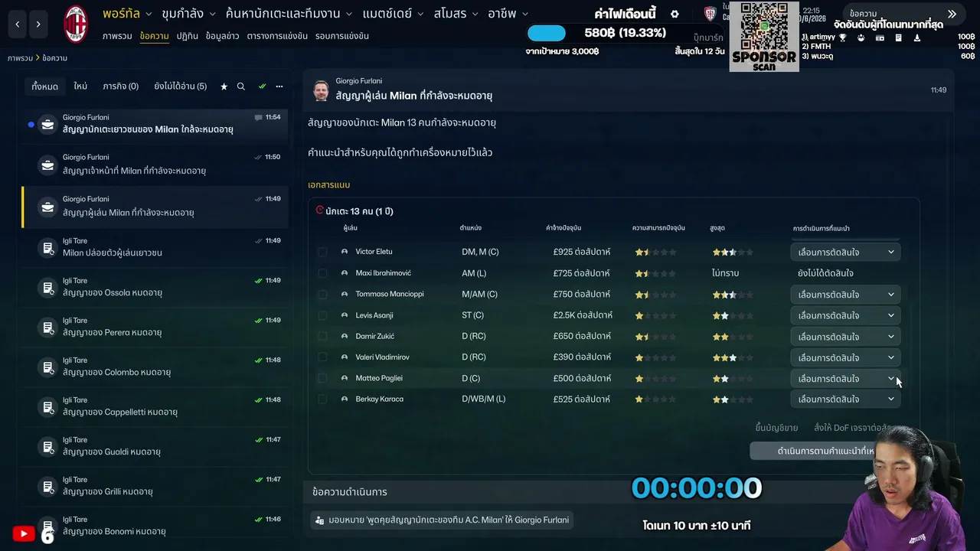
Task: Open decision dropdown for Tommaso Mancioppi
Action: [845, 294]
